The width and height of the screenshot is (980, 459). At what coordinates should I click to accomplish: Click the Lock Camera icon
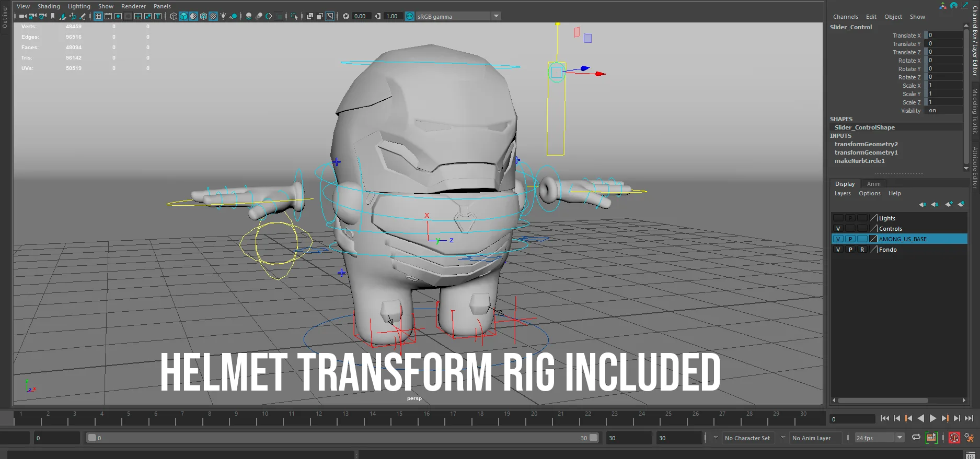pos(32,16)
